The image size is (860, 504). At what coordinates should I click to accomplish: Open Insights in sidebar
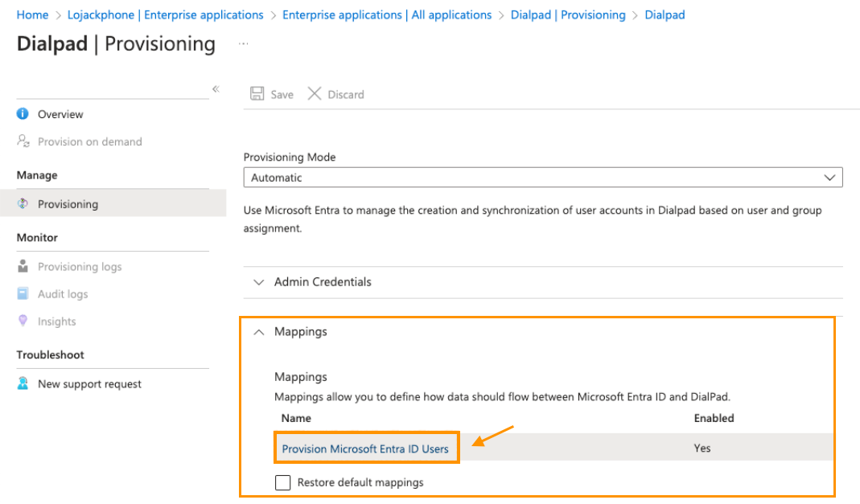point(56,322)
